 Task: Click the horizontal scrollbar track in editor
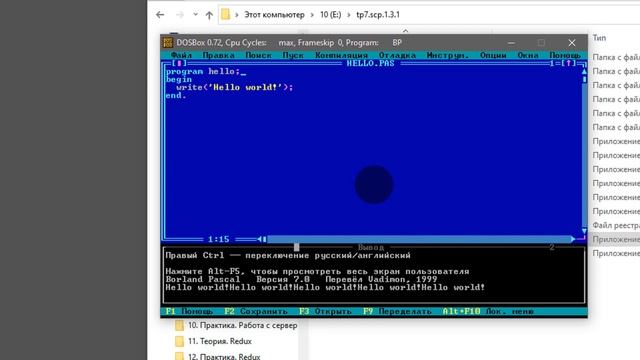coord(418,239)
